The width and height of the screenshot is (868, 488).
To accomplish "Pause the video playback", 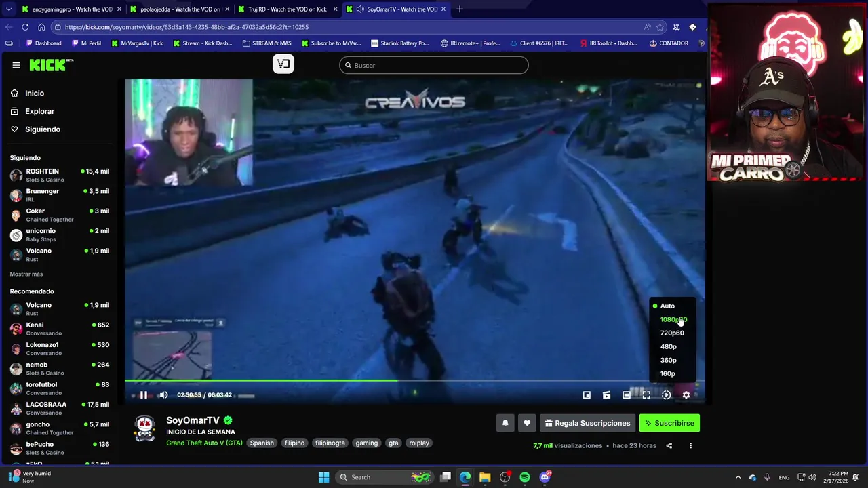I will (x=143, y=395).
